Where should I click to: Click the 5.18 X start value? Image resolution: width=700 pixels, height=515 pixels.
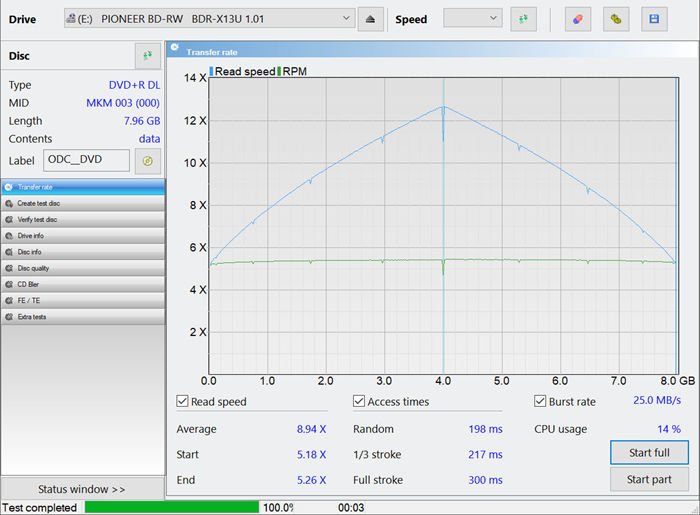pyautogui.click(x=312, y=454)
